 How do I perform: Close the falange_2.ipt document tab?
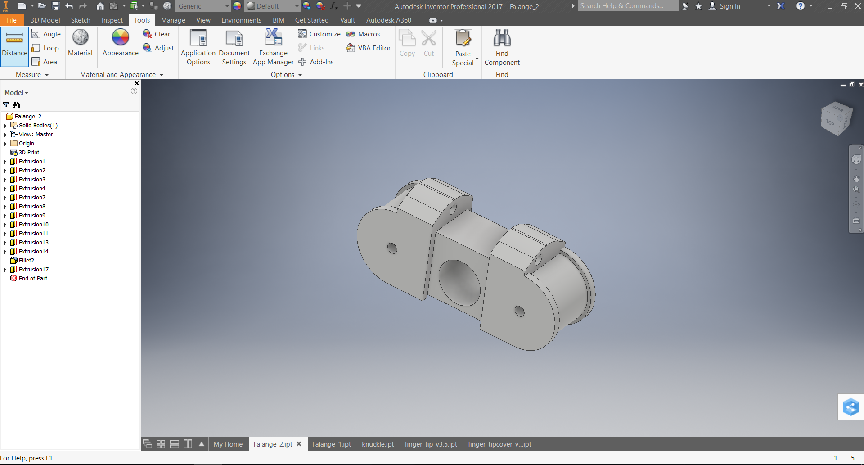[x=299, y=444]
